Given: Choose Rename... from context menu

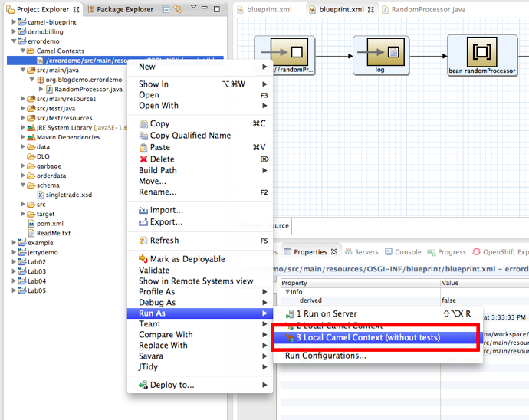Looking at the screenshot, I should (x=200, y=192).
